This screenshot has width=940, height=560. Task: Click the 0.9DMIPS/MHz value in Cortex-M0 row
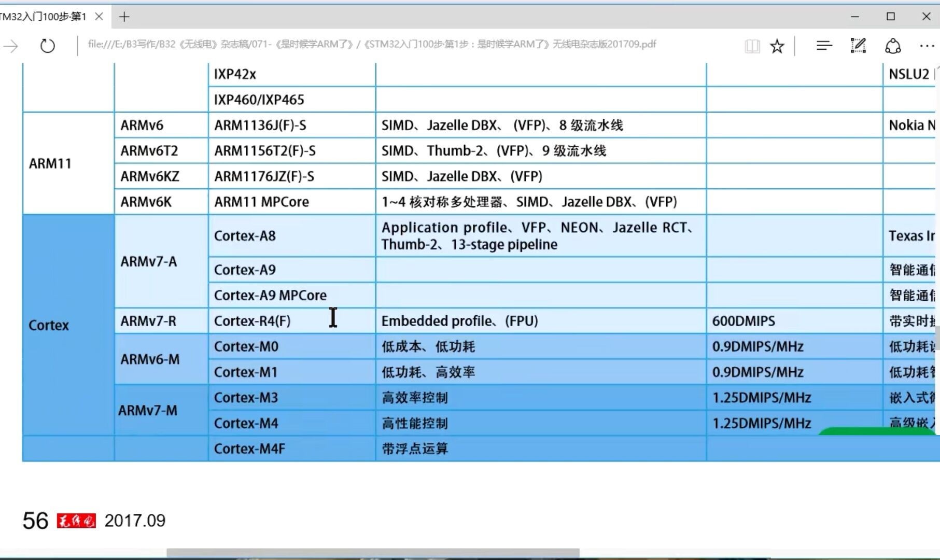757,346
